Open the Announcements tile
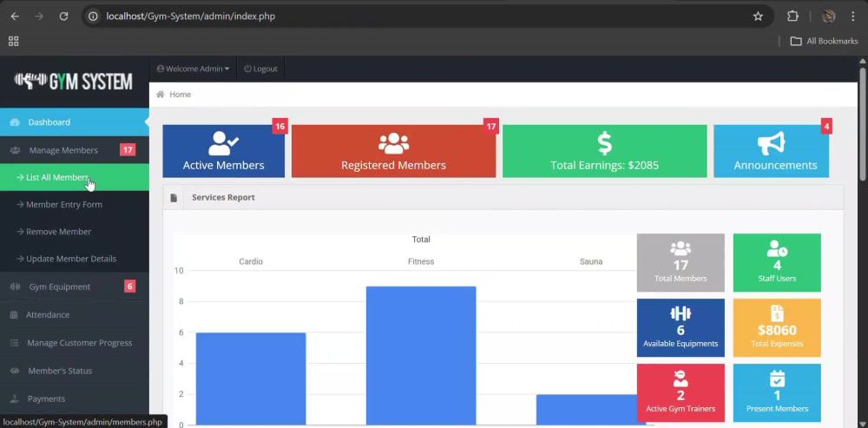 click(x=771, y=151)
